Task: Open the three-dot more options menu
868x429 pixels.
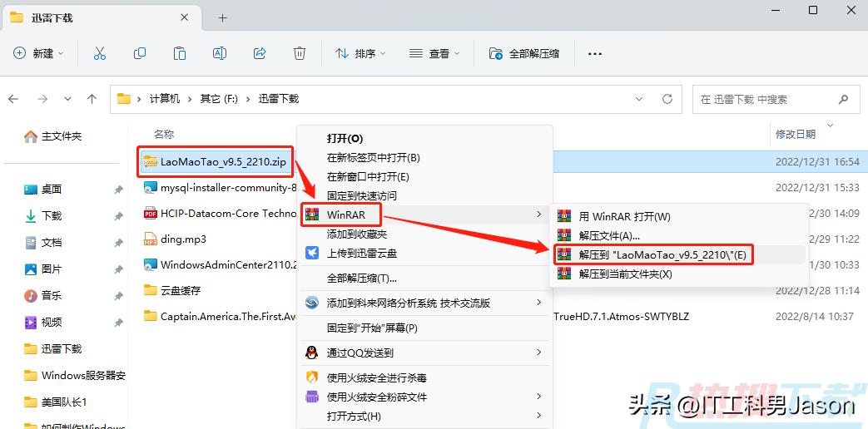Action: pyautogui.click(x=594, y=53)
